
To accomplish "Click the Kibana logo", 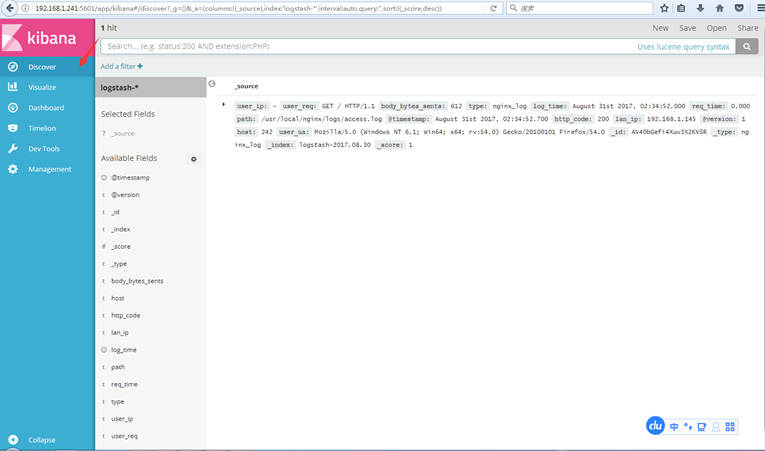I will pos(47,38).
